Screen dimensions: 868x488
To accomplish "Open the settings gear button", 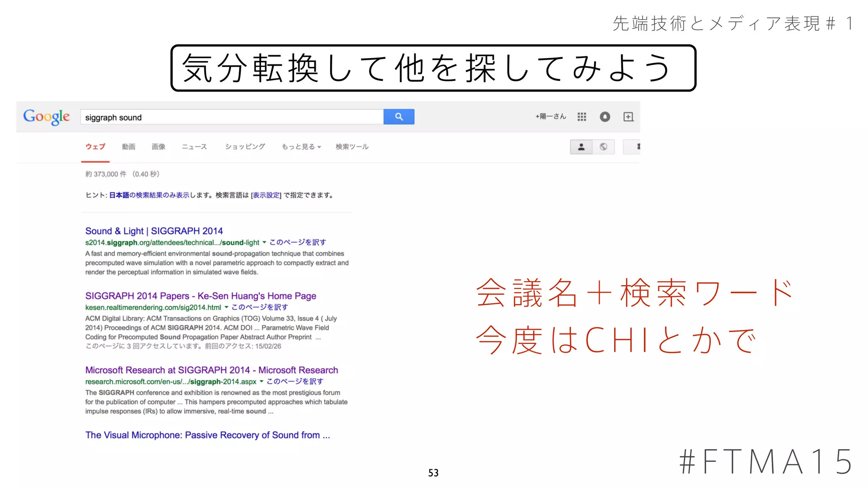I will click(x=632, y=147).
